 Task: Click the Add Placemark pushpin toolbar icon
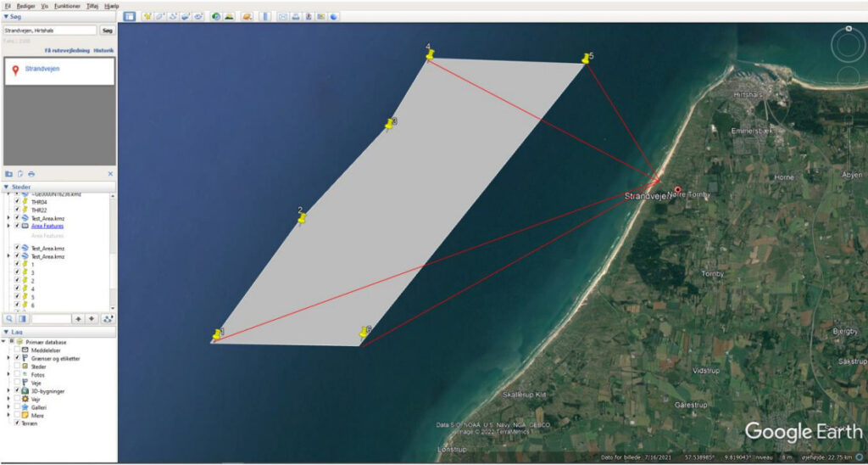point(147,16)
